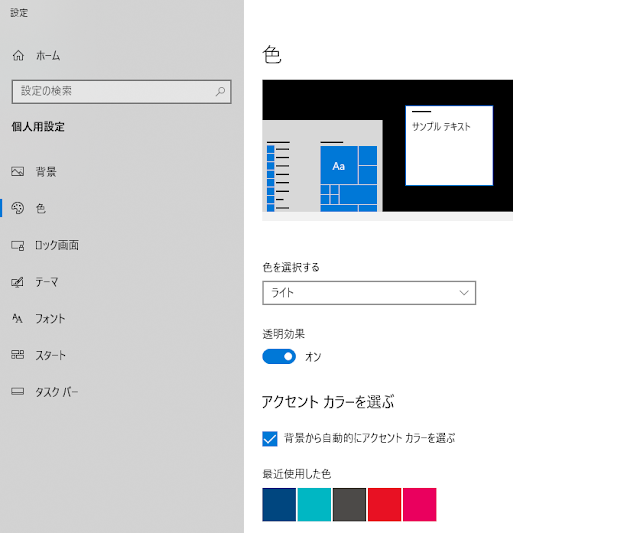
Task: Pick the red recent color swatch
Action: pyautogui.click(x=384, y=504)
